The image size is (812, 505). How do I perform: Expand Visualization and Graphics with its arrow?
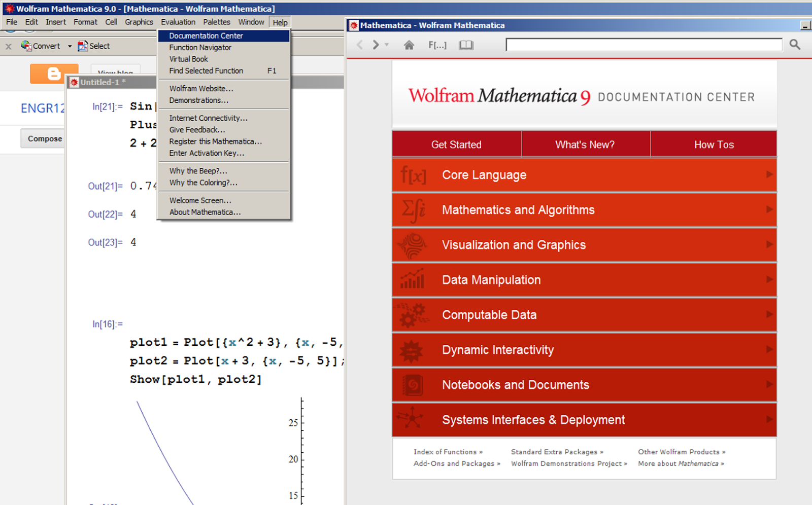pyautogui.click(x=769, y=244)
